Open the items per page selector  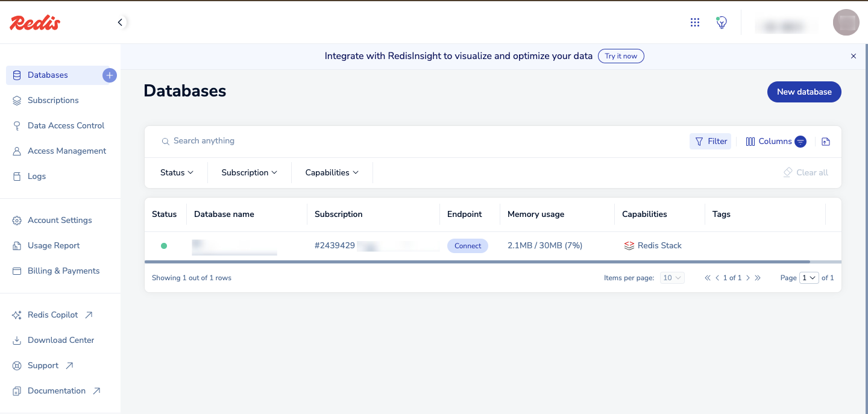tap(671, 277)
